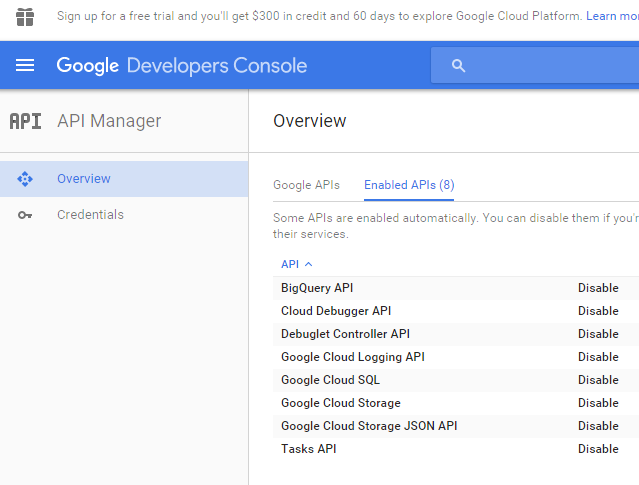
Task: Select Overview in the sidebar
Action: (x=124, y=179)
